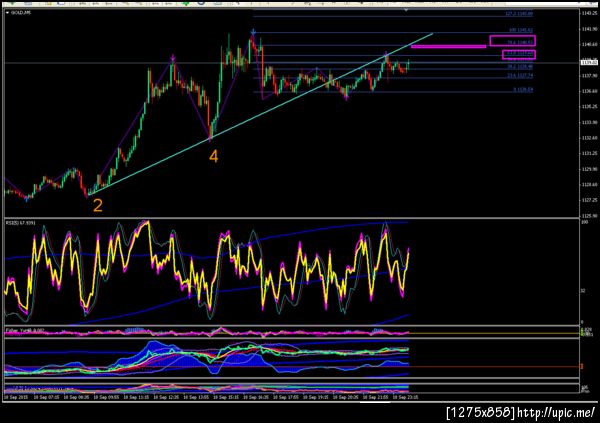
Task: Click the 18 Sep 2015 time label
Action: pos(16,397)
